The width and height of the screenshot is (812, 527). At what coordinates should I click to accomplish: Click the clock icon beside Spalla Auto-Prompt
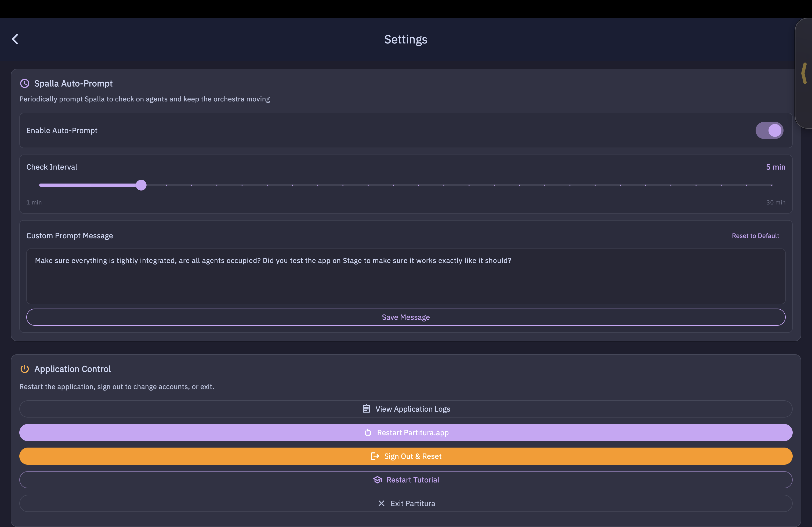pos(24,83)
